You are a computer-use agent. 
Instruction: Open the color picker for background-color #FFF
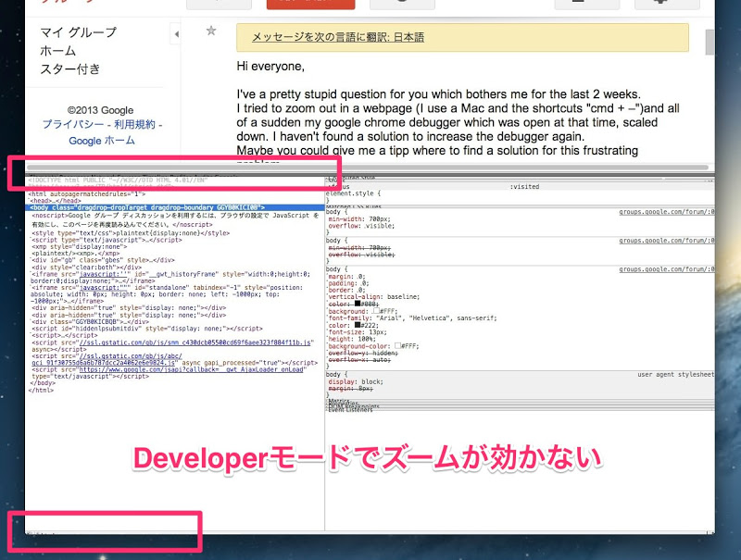tap(397, 345)
